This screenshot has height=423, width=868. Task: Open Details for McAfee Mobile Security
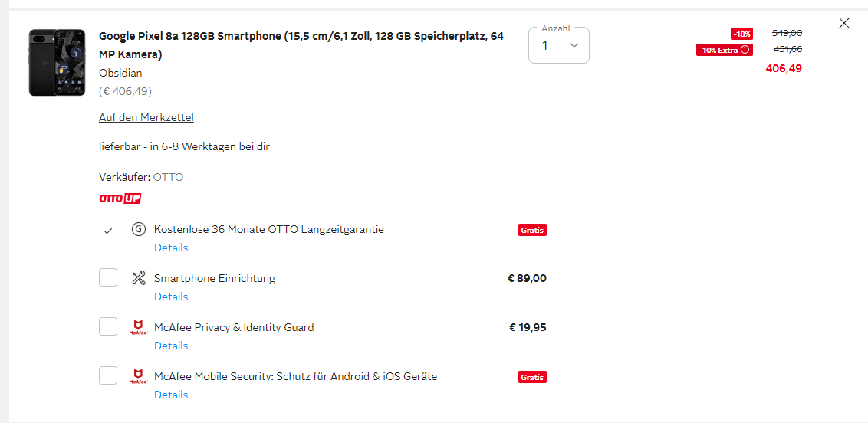[x=171, y=395]
